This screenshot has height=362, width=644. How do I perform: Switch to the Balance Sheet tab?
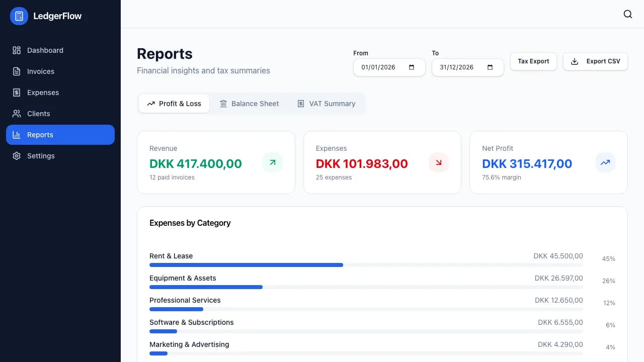click(249, 104)
